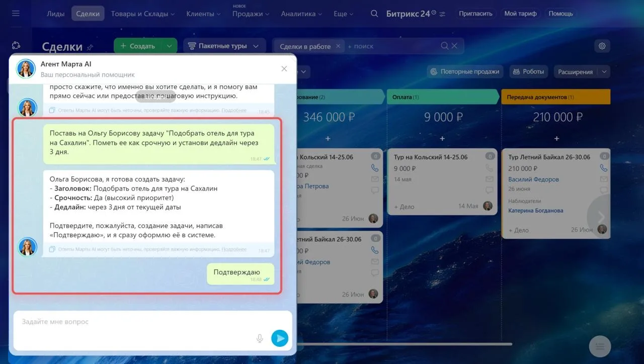Click the hamburger menu icon at top left
Image resolution: width=644 pixels, height=364 pixels.
click(x=16, y=13)
